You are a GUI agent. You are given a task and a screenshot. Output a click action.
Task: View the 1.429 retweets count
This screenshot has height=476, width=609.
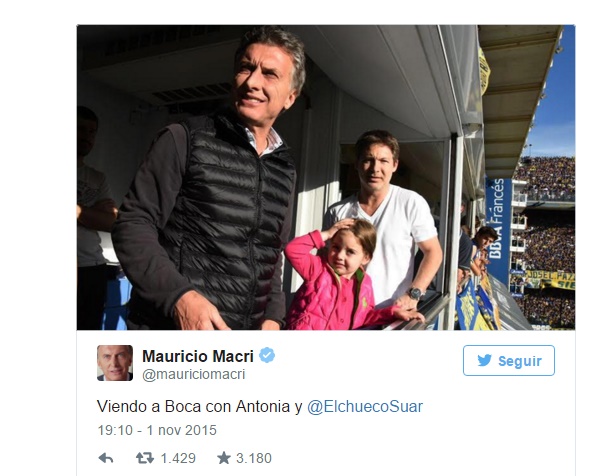pyautogui.click(x=178, y=458)
